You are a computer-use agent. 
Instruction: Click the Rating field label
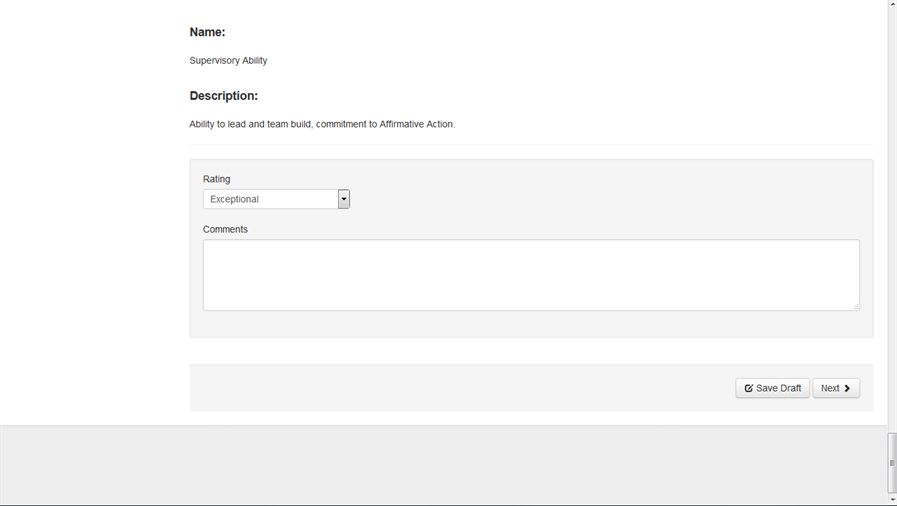(216, 179)
